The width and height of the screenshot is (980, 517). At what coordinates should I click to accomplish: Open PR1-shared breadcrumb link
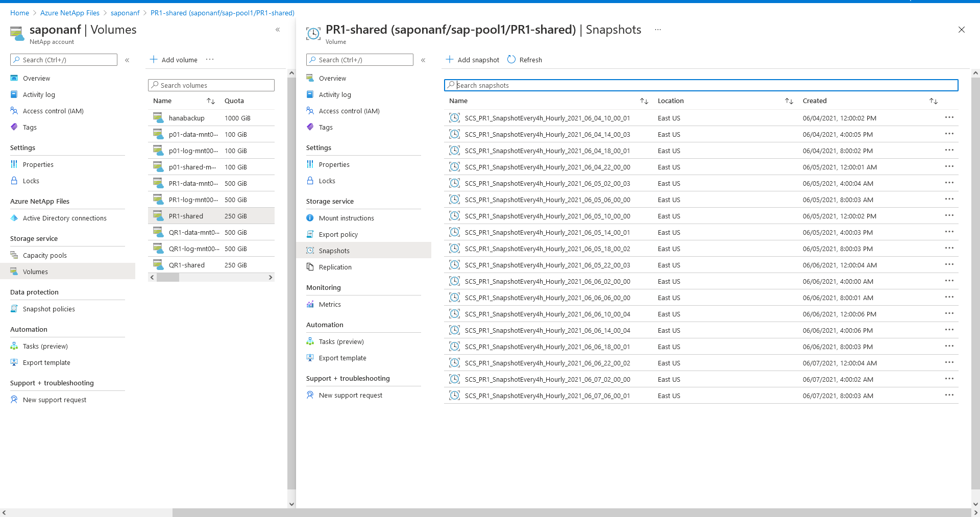coord(223,13)
